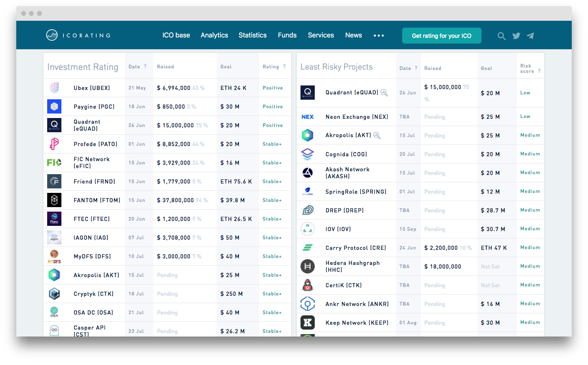This screenshot has height=365, width=588.
Task: Click the FANTOM (FTOM) logo
Action: pyautogui.click(x=54, y=200)
